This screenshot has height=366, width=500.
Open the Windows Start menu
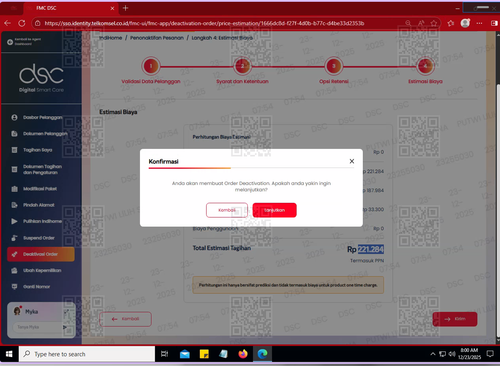tap(9, 354)
